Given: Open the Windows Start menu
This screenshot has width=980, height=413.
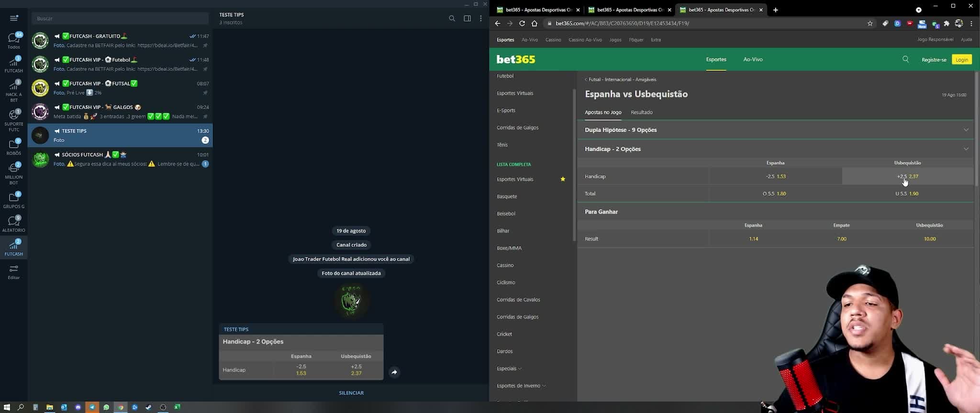Looking at the screenshot, I should tap(7, 407).
